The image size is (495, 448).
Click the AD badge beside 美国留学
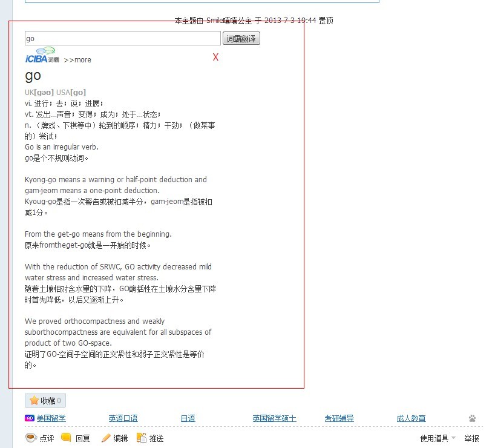(x=30, y=418)
